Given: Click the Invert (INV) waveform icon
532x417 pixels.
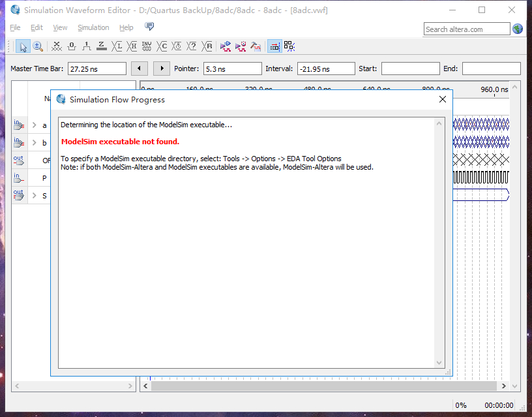Looking at the screenshot, I should 147,46.
